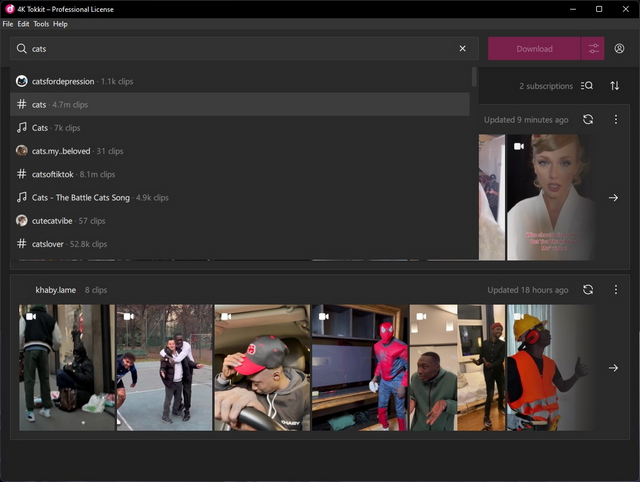Viewport: 640px width, 482px height.
Task: Select the catsoftiktok hashtag suggestion
Action: [x=240, y=174]
